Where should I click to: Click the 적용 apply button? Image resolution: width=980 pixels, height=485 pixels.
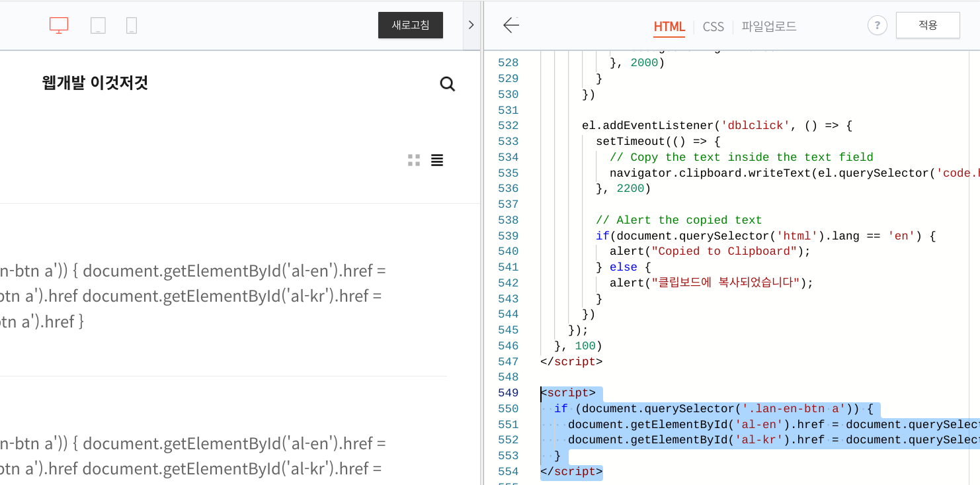pos(928,25)
